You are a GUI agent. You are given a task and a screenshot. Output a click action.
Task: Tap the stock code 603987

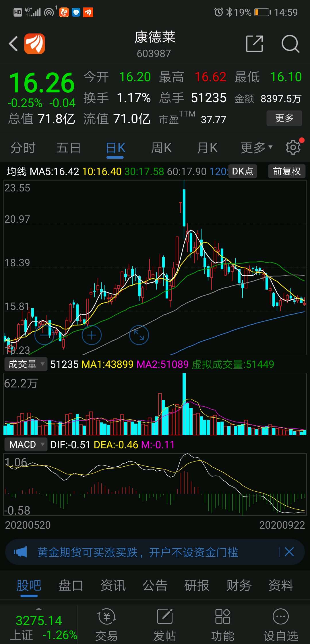pyautogui.click(x=154, y=54)
